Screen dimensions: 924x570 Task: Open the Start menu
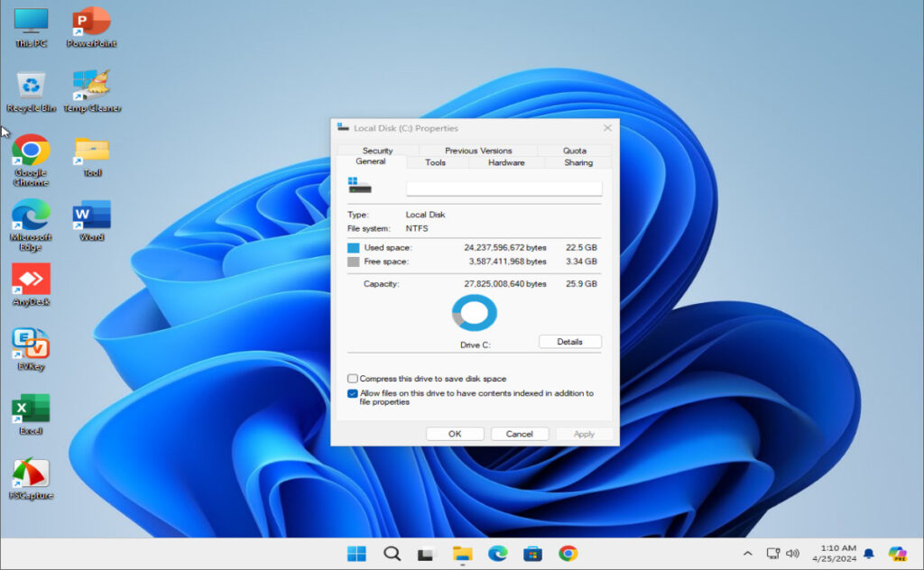[x=359, y=553]
